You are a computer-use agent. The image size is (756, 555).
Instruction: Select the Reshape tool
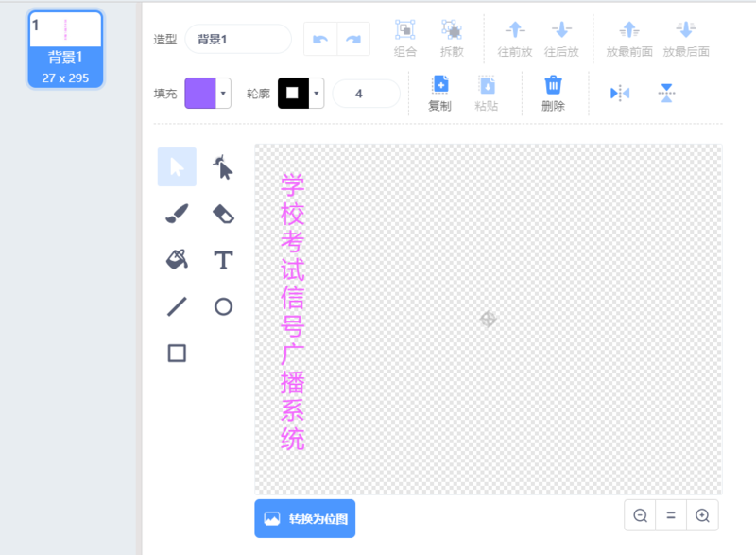[223, 167]
